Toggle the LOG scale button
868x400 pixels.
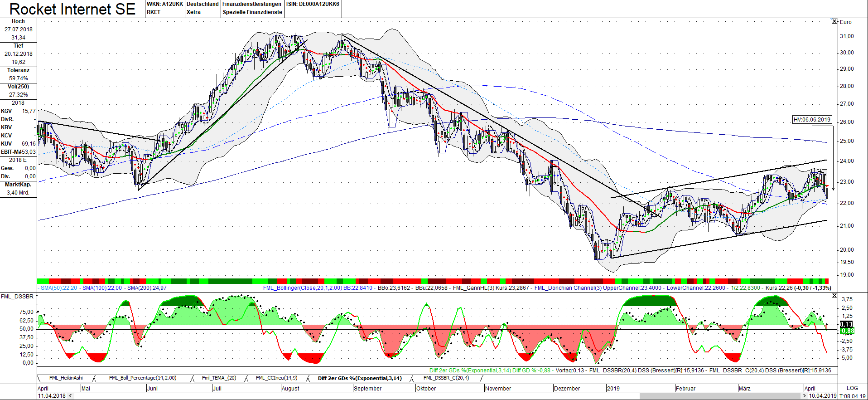pyautogui.click(x=852, y=388)
